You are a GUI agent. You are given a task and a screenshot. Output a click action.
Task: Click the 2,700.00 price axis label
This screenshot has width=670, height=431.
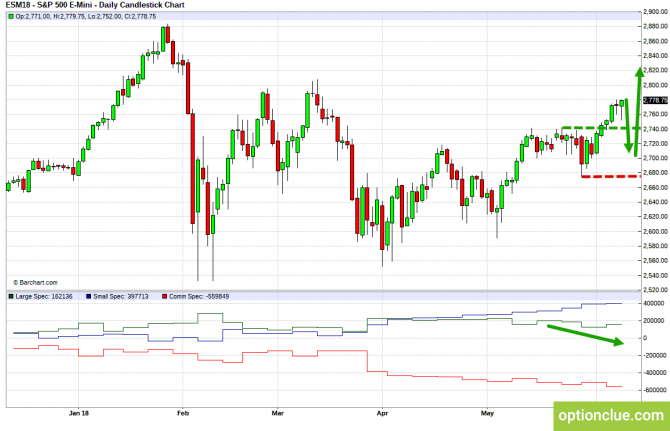(655, 158)
